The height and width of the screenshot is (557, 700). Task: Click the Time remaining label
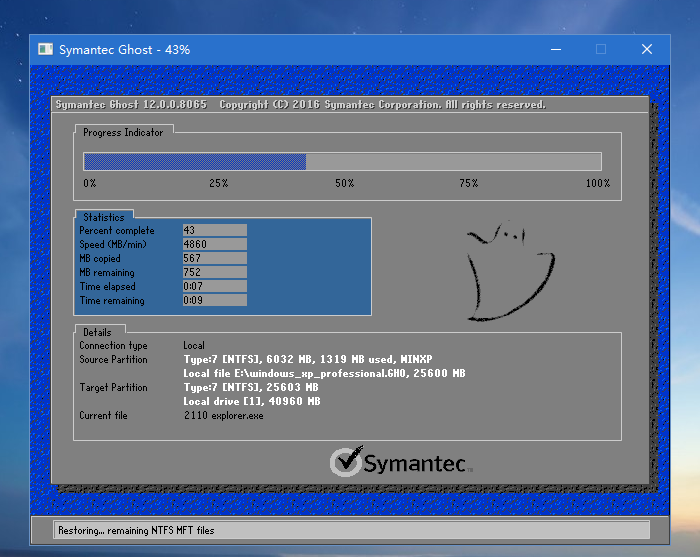112,301
